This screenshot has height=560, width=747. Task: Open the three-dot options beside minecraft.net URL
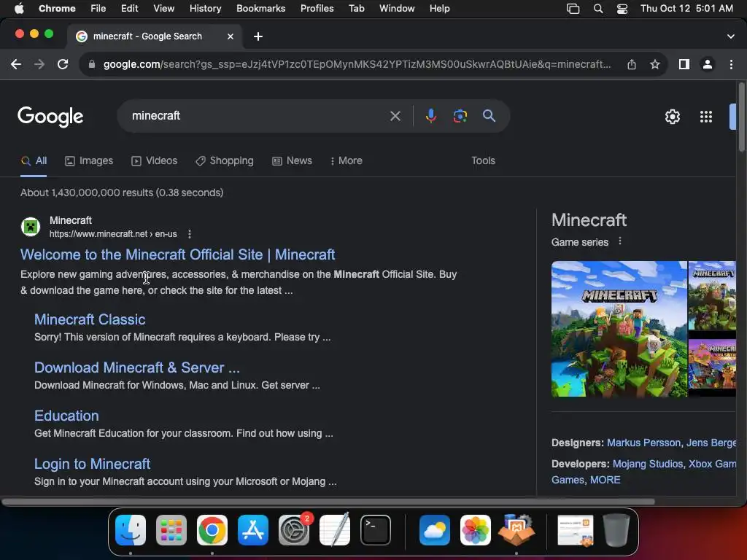click(190, 234)
